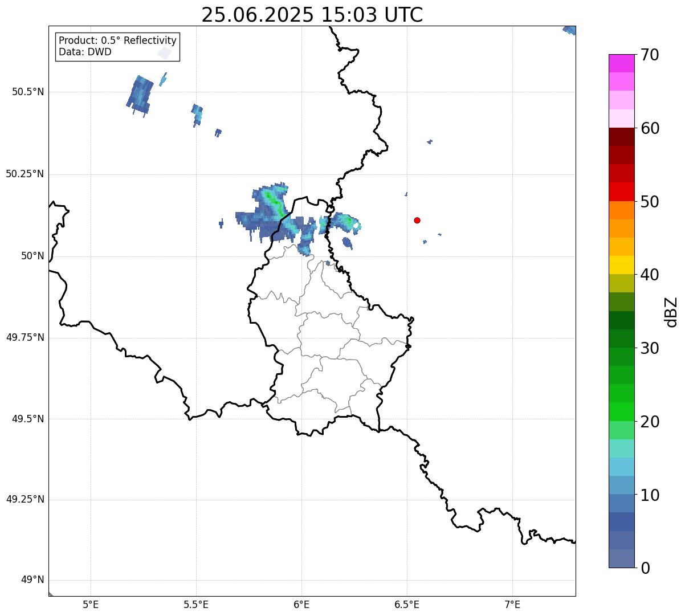
Task: Click the 50.5°N latitude label
Action: point(28,92)
